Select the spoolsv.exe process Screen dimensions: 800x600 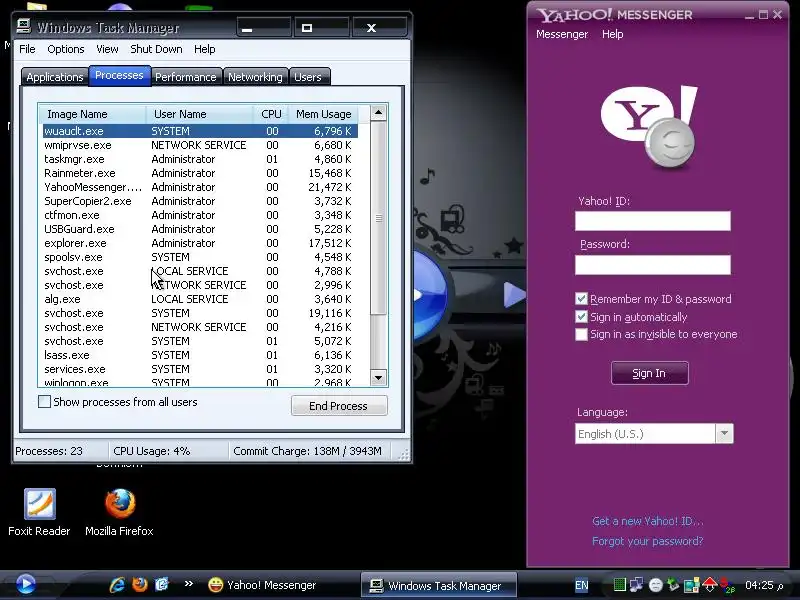pyautogui.click(x=200, y=257)
